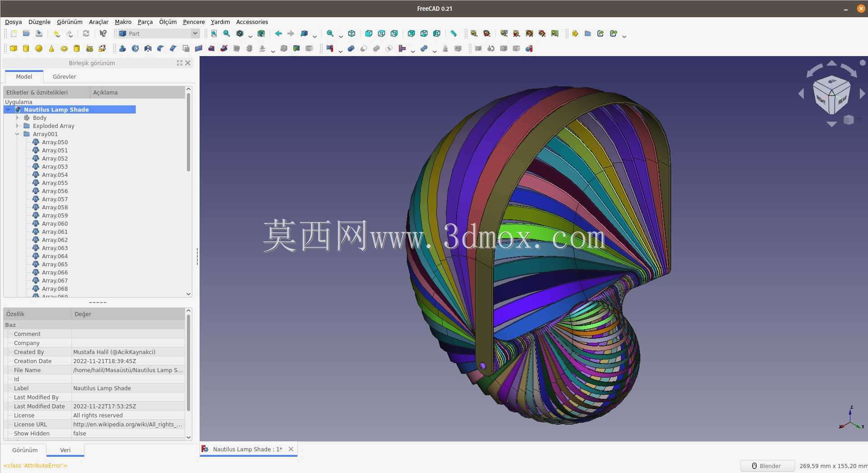Set Front view with the cube icon

click(x=369, y=33)
